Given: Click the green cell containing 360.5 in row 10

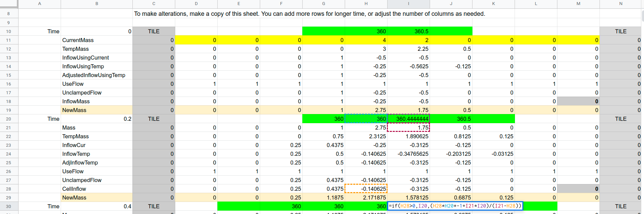Looking at the screenshot, I should 408,31.
